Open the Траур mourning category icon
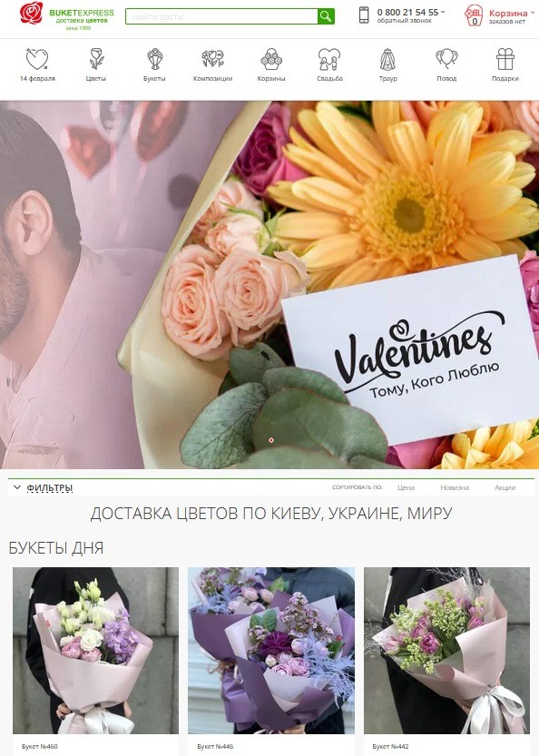The height and width of the screenshot is (756, 539). (x=387, y=59)
